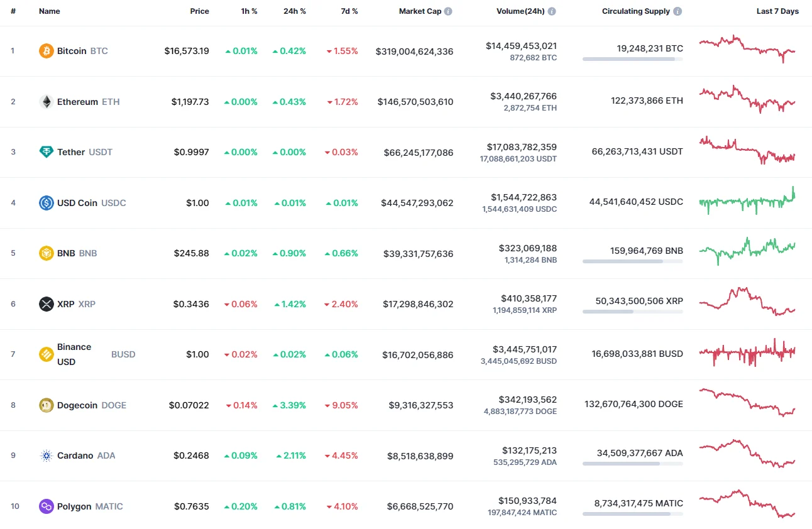Image resolution: width=812 pixels, height=529 pixels.
Task: Open the Binance USD name link
Action: (74, 354)
